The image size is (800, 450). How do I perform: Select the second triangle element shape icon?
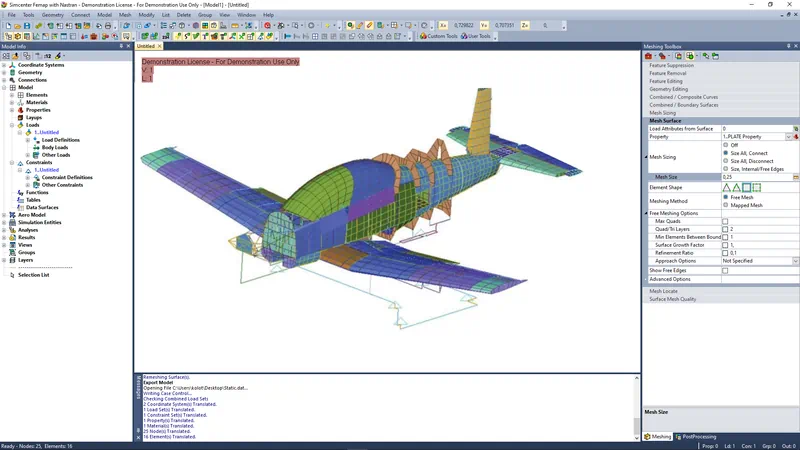point(737,188)
